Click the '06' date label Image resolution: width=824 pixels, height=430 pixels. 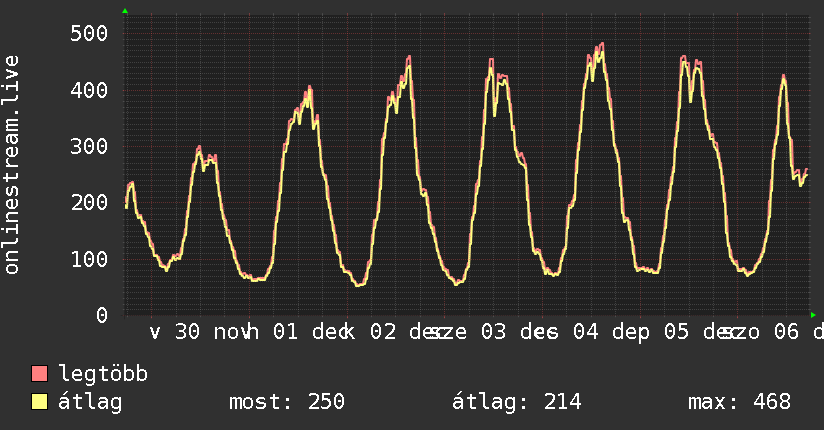point(787,332)
